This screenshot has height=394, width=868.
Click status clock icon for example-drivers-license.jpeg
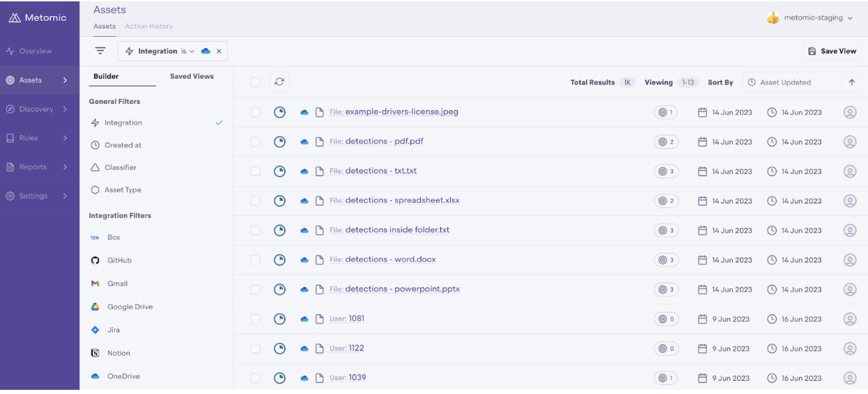pos(279,112)
